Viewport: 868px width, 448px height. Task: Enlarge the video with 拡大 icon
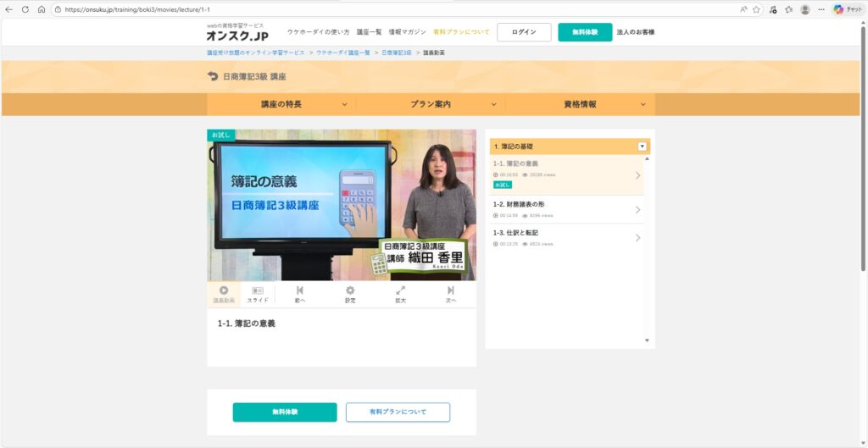[400, 290]
